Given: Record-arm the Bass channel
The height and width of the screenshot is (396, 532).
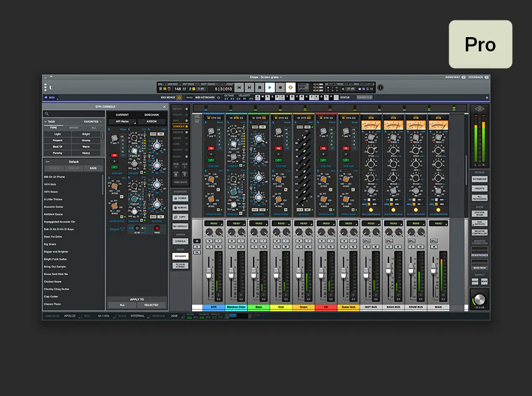Looking at the screenshot, I should pyautogui.click(x=254, y=241).
